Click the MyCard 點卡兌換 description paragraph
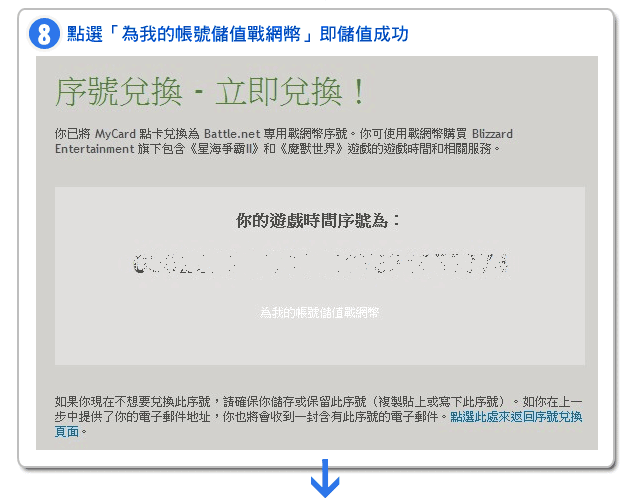Image resolution: width=635 pixels, height=498 pixels. coord(284,141)
